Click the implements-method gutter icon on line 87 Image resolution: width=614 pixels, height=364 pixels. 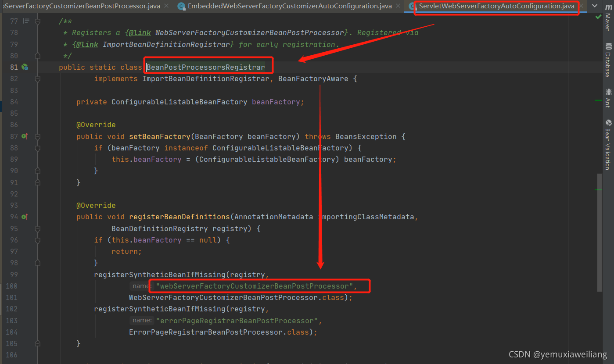[25, 136]
